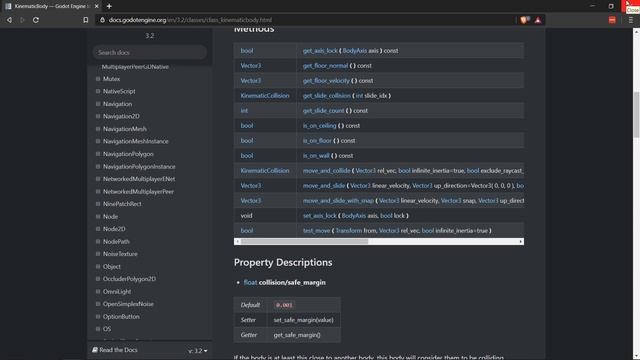Open the browser hamburger menu
The image size is (640, 360).
631,20
